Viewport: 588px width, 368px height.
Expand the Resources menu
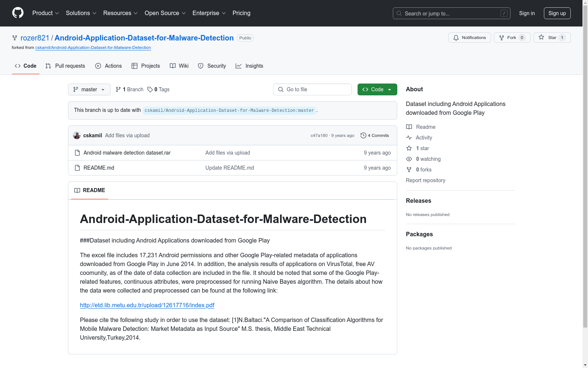pyautogui.click(x=121, y=13)
